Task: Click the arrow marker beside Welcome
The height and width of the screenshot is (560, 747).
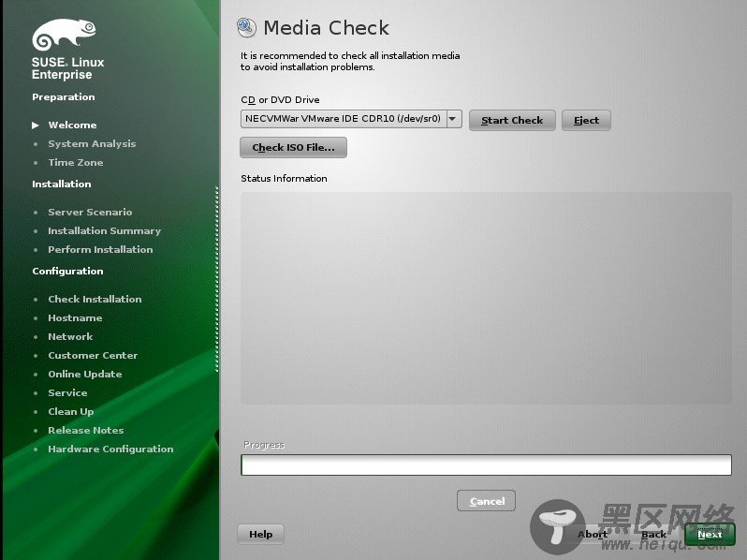Action: pyautogui.click(x=36, y=125)
